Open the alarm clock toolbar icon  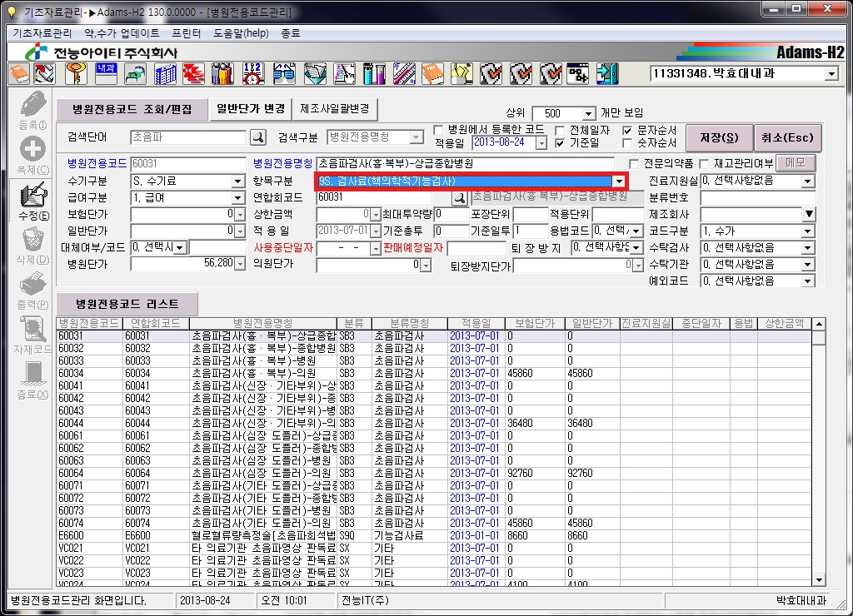click(253, 74)
